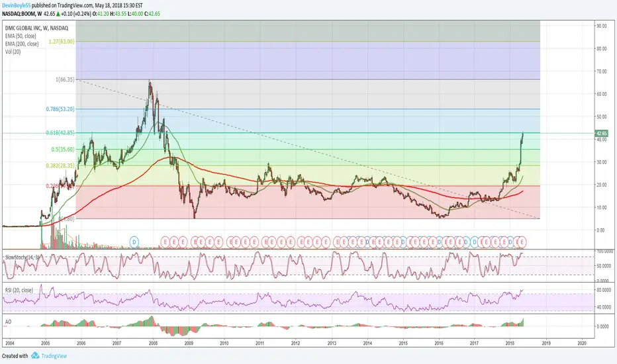The width and height of the screenshot is (617, 364).
Task: Click the C:42.65 close value in header
Action: click(x=152, y=14)
